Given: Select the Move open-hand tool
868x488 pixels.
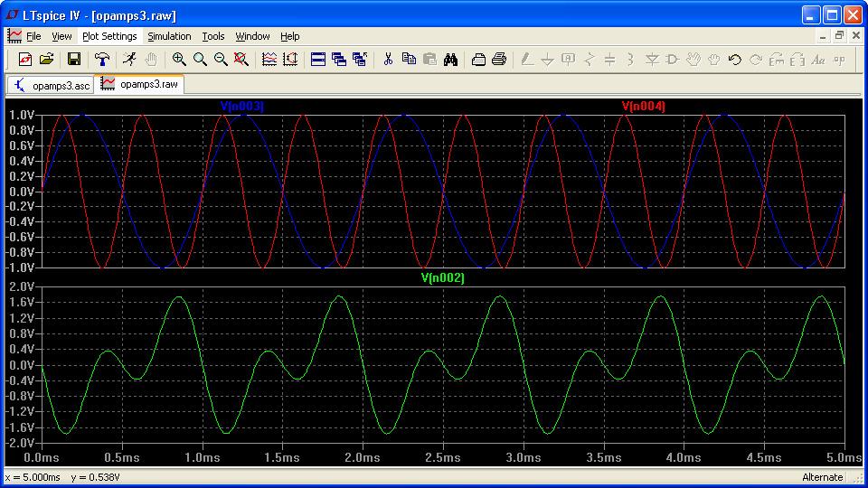Looking at the screenshot, I should (693, 60).
